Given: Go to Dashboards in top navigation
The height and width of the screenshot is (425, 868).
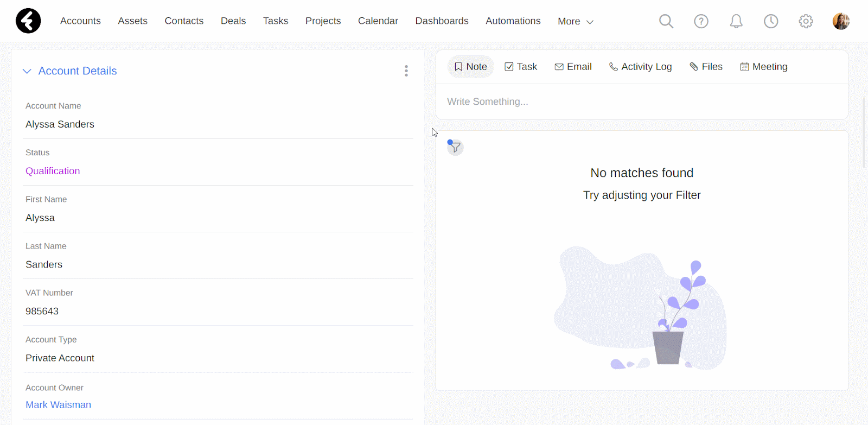Looking at the screenshot, I should (442, 21).
